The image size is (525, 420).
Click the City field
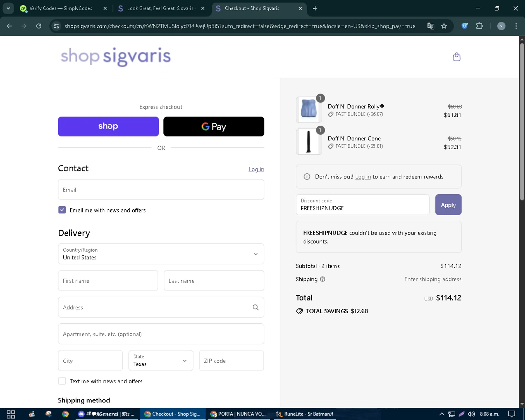(x=90, y=360)
